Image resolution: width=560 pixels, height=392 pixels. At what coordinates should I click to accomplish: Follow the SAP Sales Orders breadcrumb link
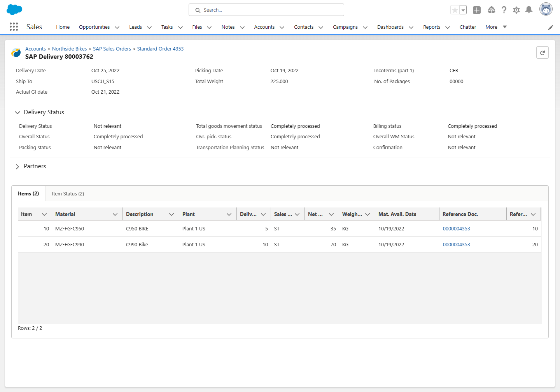pyautogui.click(x=112, y=49)
